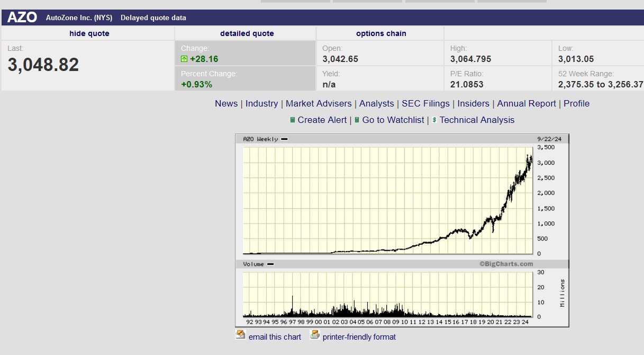Screen dimensions: 644x355
Task: Select the hide quote tab
Action: click(89, 33)
